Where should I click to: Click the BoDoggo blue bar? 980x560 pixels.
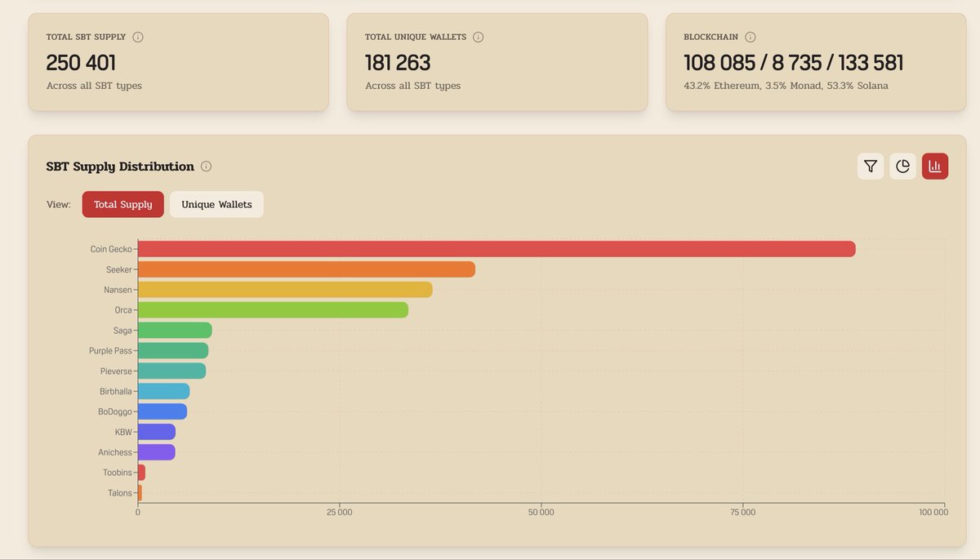point(163,411)
